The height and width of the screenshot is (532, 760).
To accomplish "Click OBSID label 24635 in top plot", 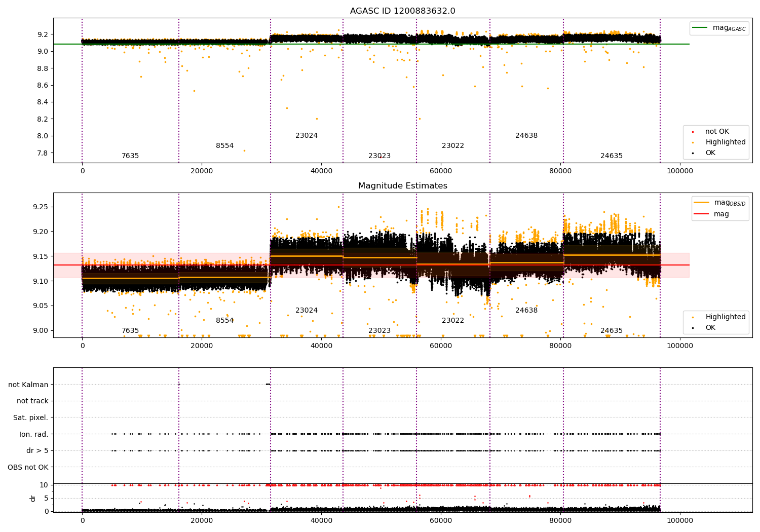I will tap(612, 156).
